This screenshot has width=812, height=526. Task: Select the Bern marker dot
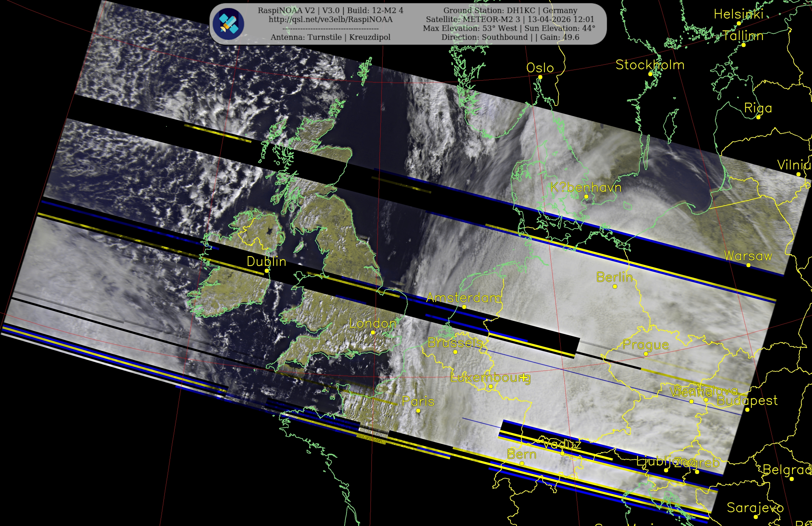point(522,463)
